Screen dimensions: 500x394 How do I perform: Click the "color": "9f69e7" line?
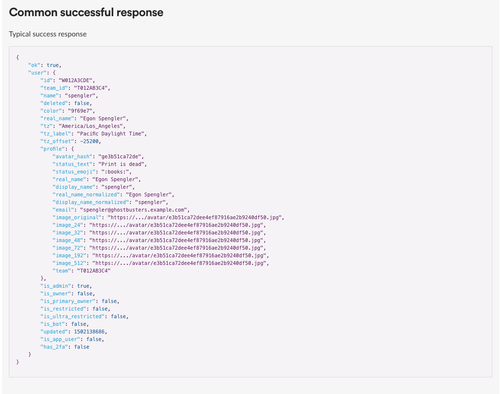point(68,111)
